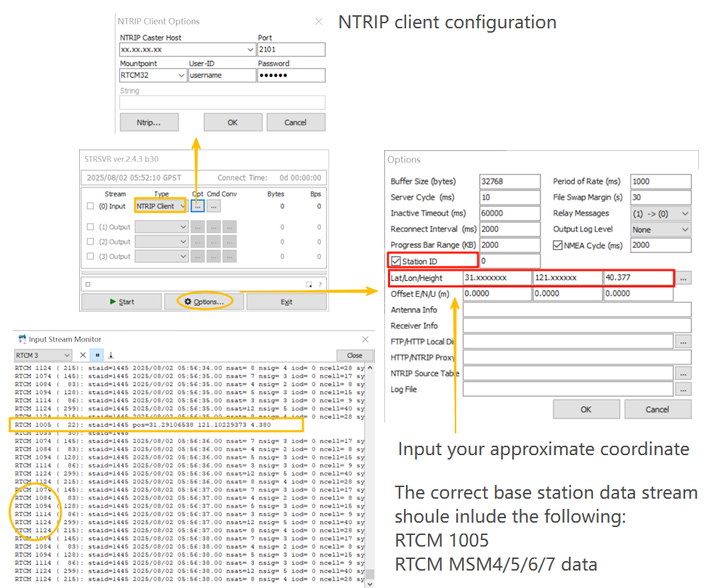Click the Exit button in STRSVR

(x=286, y=302)
